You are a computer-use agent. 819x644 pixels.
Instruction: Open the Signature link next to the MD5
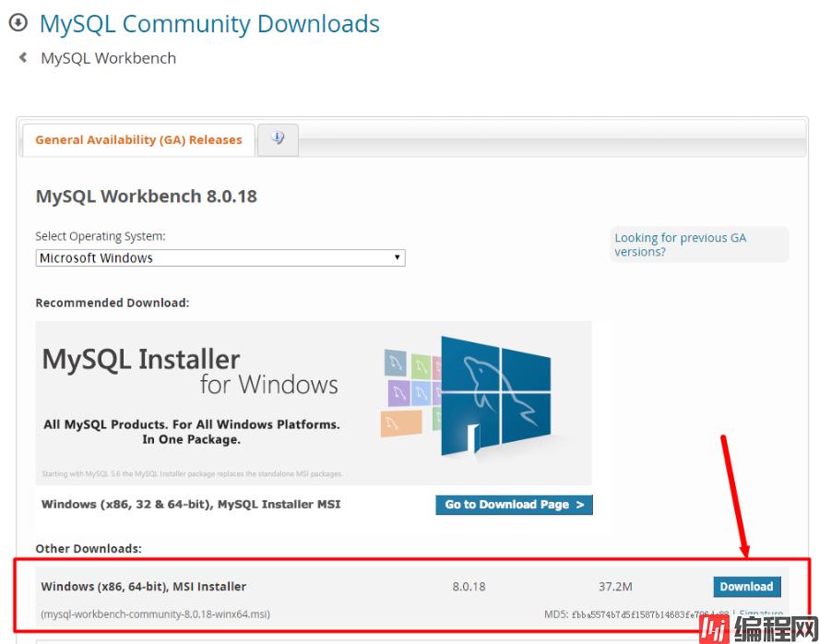[x=761, y=614]
